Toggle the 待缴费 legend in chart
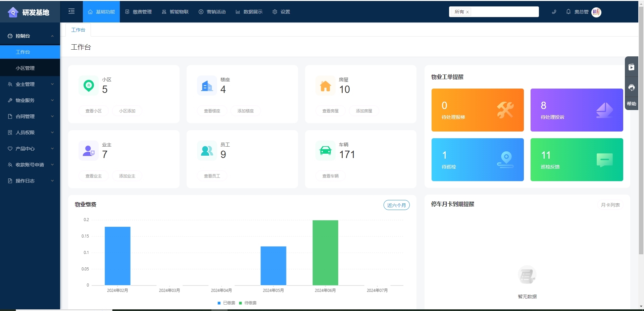The width and height of the screenshot is (644, 311). [x=248, y=303]
